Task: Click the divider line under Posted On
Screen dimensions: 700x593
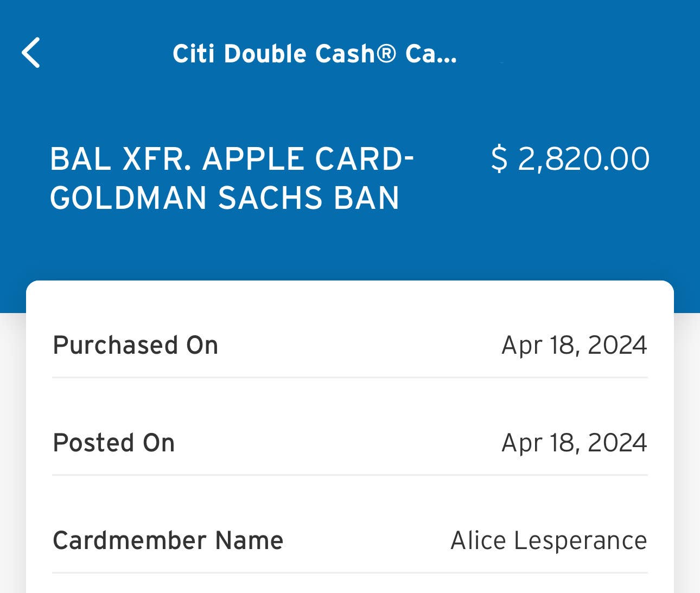Action: click(350, 475)
